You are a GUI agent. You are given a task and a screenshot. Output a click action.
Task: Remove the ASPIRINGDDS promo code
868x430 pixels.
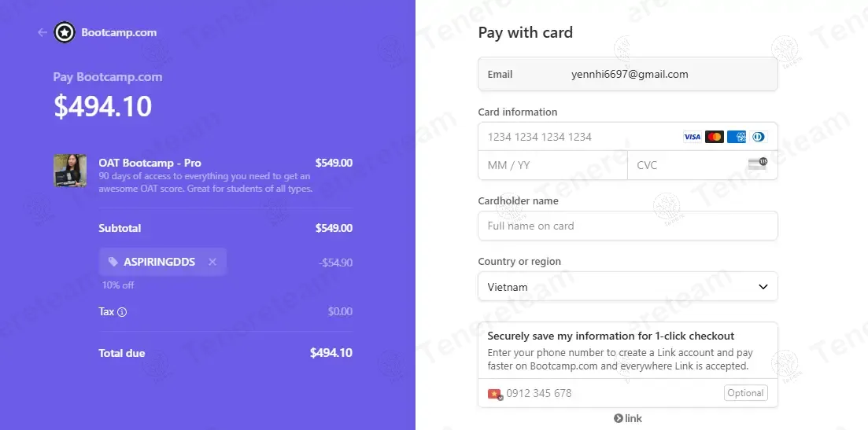click(x=212, y=262)
